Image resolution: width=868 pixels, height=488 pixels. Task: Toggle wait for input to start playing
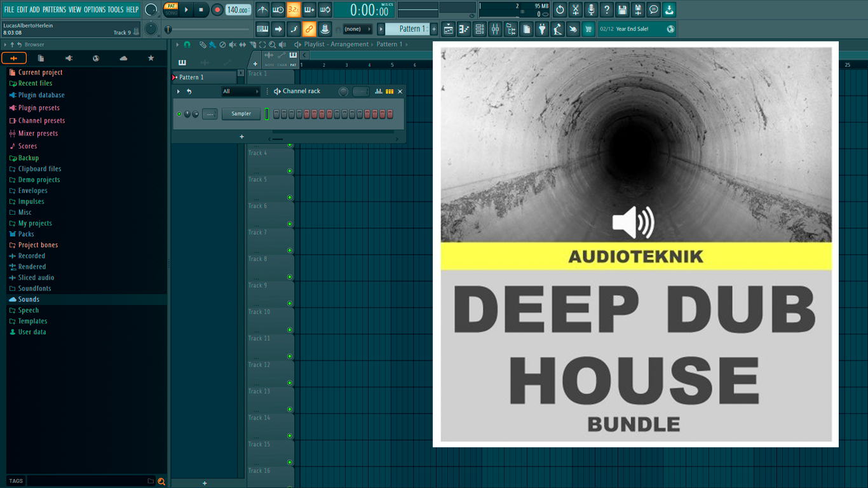click(278, 10)
